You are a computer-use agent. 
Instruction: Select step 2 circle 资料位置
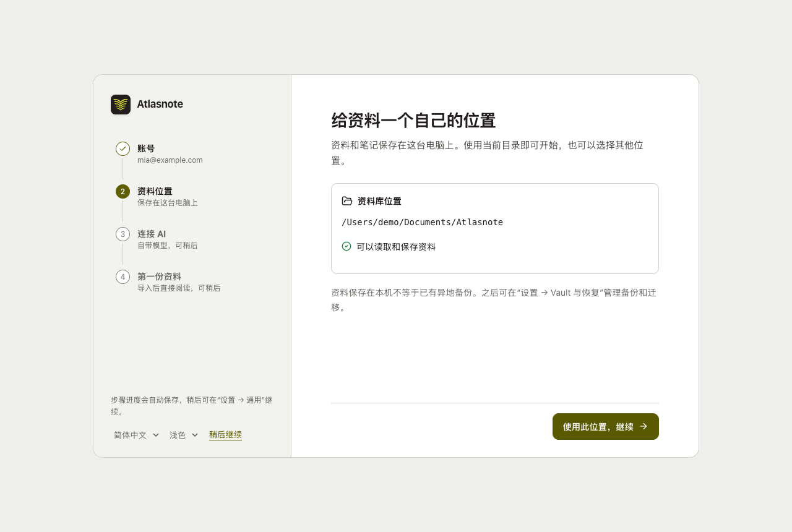(123, 191)
